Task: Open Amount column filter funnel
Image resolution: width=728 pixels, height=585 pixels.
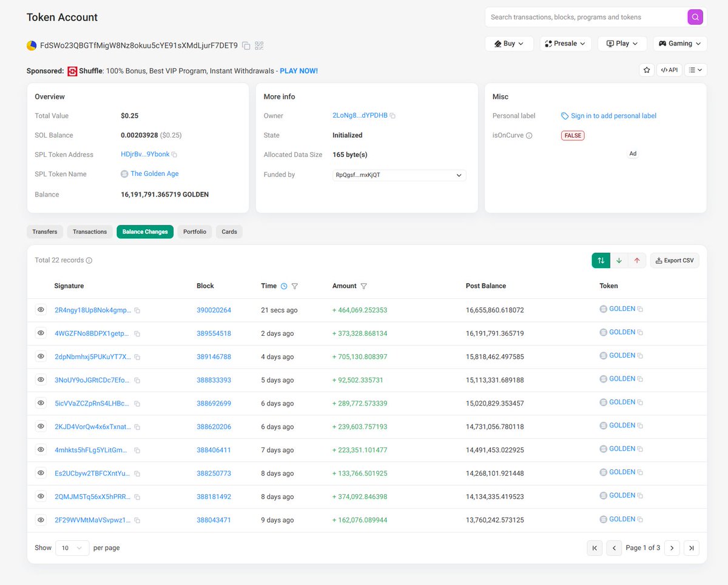Action: click(x=363, y=286)
